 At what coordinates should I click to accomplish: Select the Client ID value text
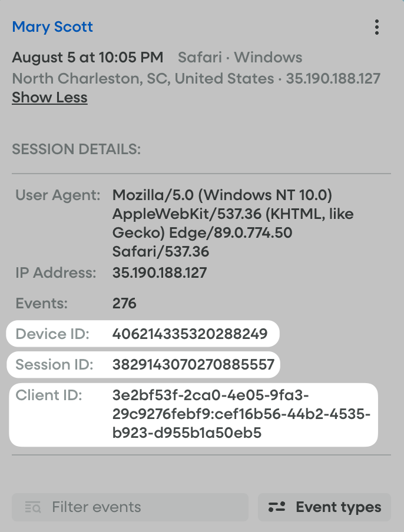[241, 414]
